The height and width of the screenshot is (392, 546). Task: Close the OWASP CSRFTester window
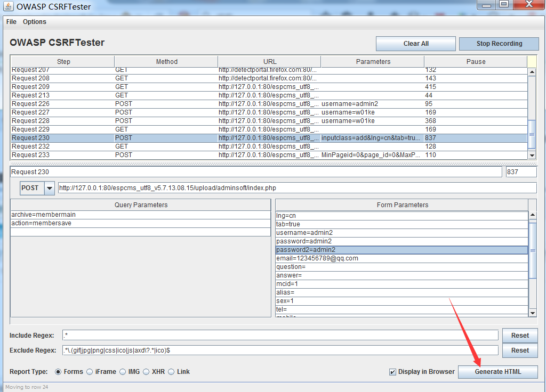click(x=529, y=4)
